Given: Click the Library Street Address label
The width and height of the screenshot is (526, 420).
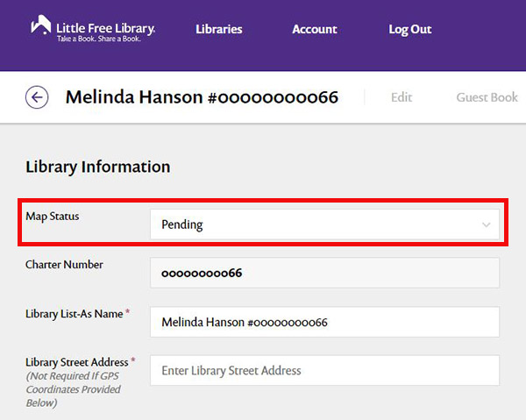Looking at the screenshot, I should coord(77,362).
